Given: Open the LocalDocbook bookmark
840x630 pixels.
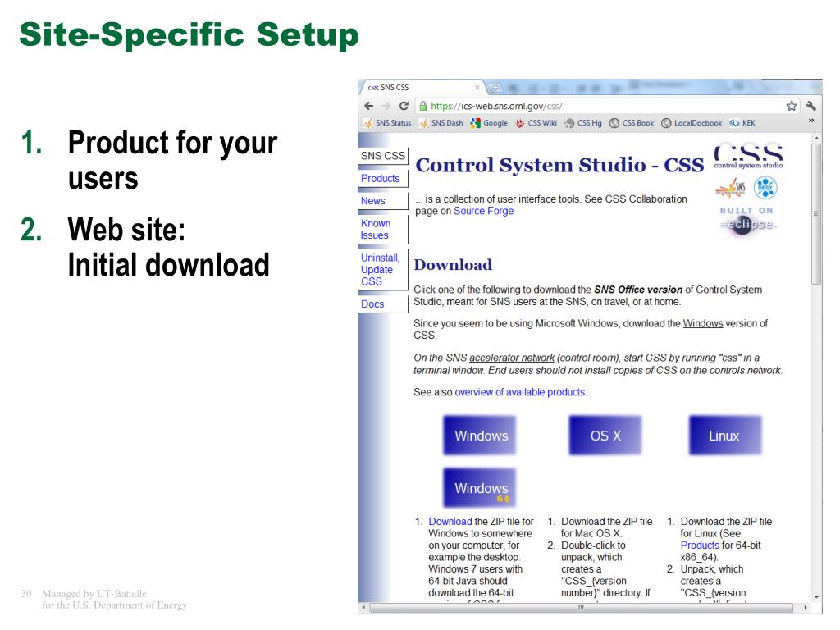Looking at the screenshot, I should click(692, 123).
